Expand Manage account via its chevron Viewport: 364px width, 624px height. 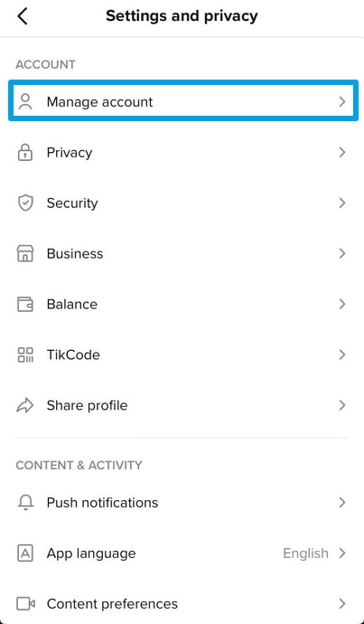(x=342, y=102)
